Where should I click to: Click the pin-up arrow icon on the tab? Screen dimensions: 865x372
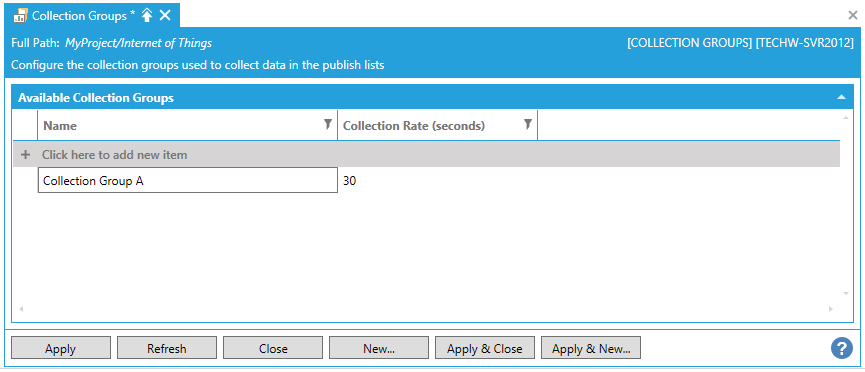(147, 15)
